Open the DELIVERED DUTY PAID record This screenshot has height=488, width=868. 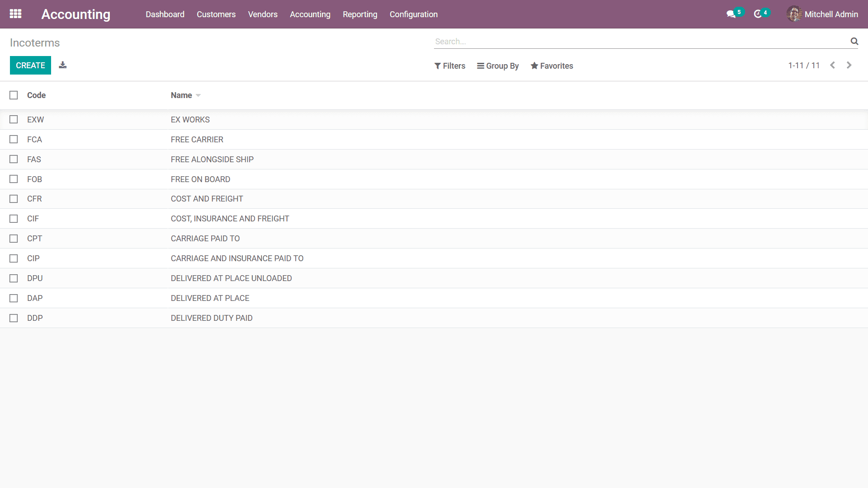coord(212,318)
